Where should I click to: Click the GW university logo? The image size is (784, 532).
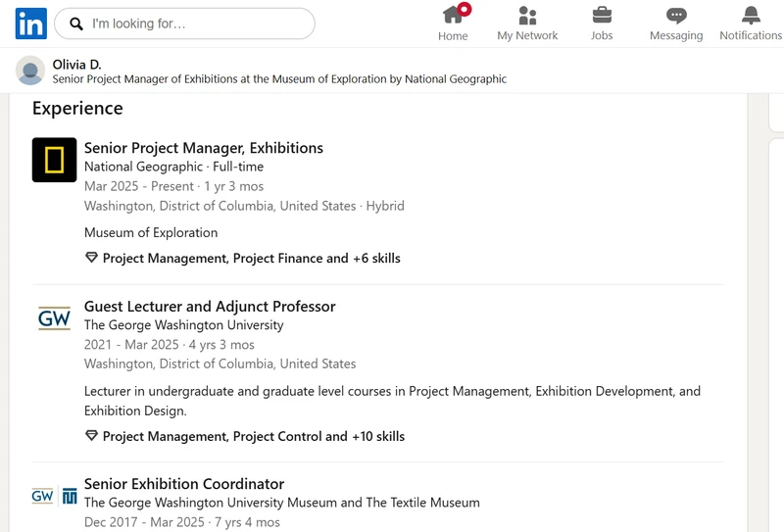tap(55, 318)
